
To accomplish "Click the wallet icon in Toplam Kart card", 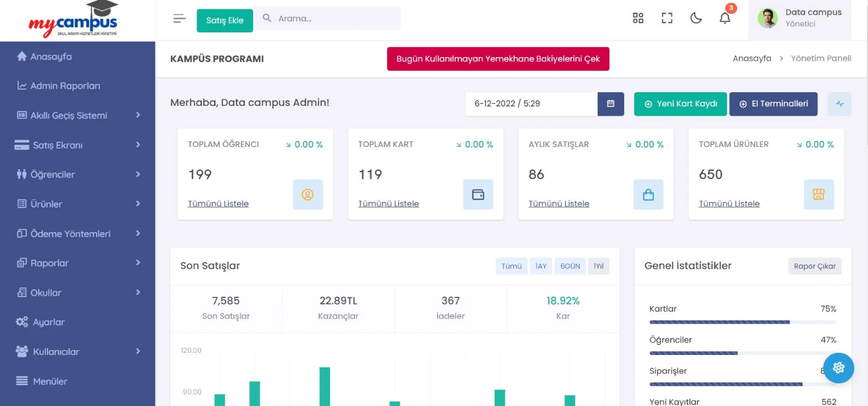I will pyautogui.click(x=478, y=194).
